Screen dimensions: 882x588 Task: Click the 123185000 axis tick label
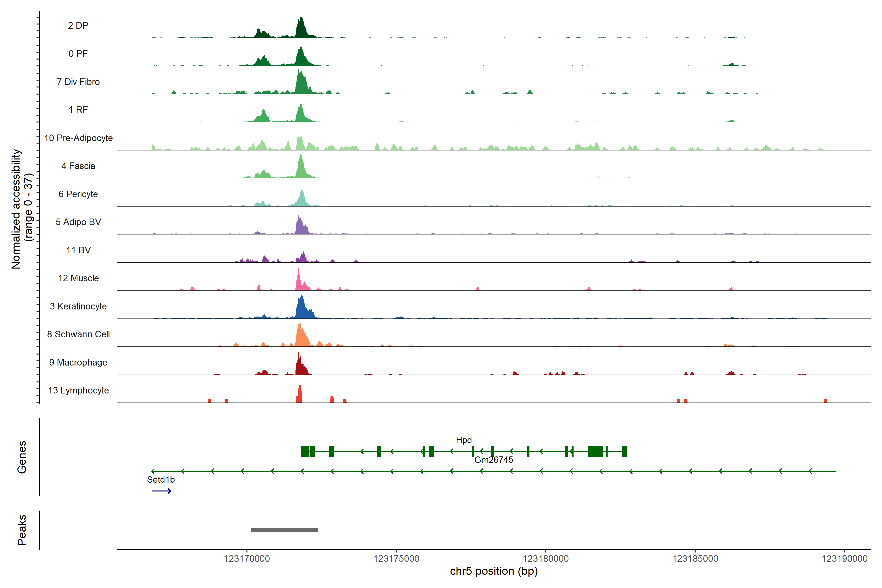click(x=695, y=559)
